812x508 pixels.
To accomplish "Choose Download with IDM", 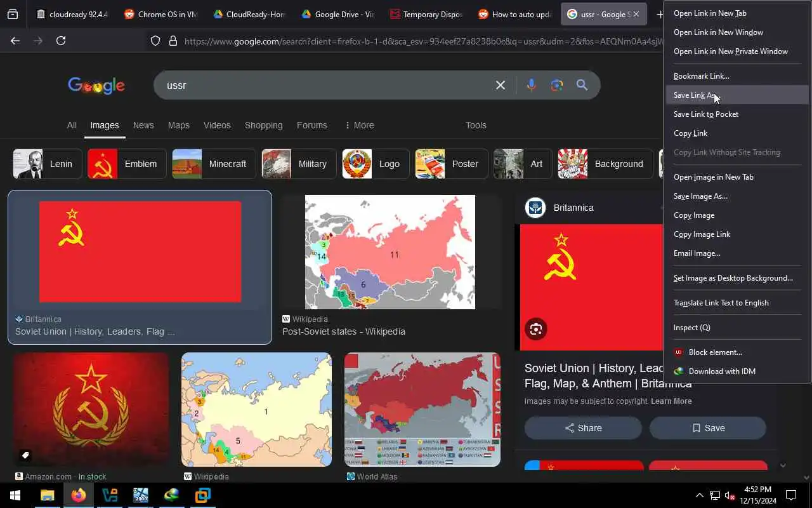I will (737, 371).
